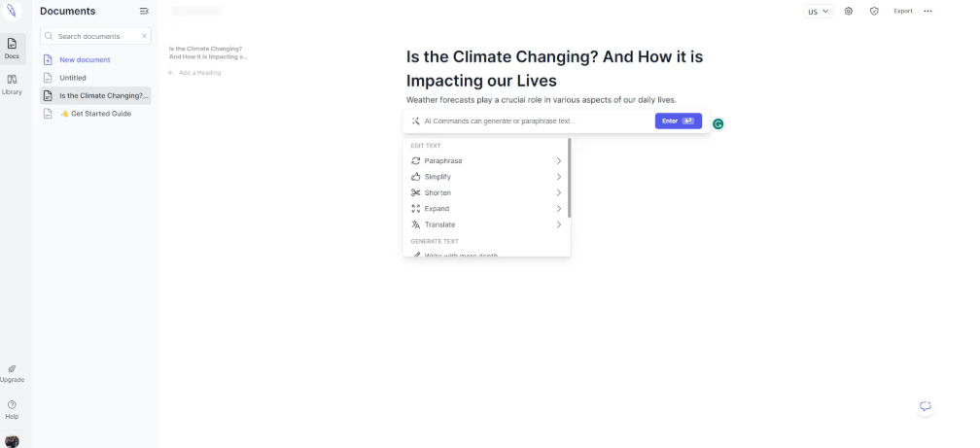Screen dimensions: 980x448
Task: Collapse the Documents sidebar panel
Action: [x=144, y=12]
